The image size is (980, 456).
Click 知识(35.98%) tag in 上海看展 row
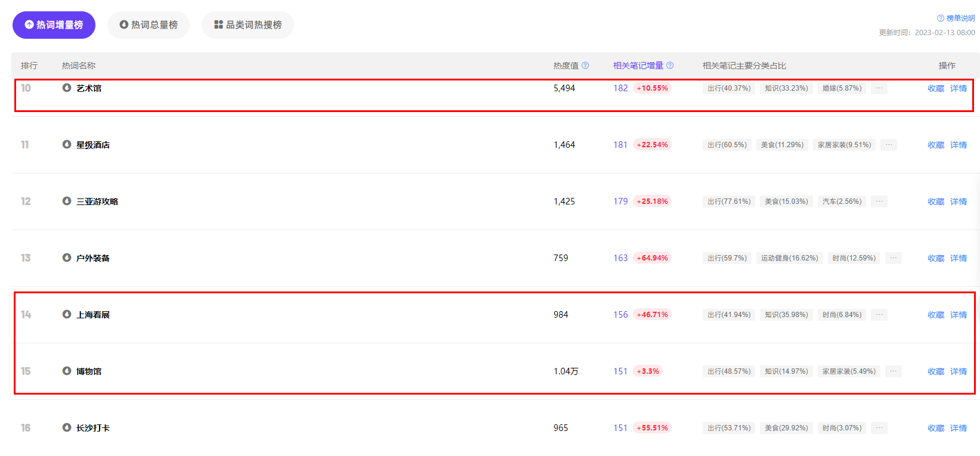click(786, 315)
